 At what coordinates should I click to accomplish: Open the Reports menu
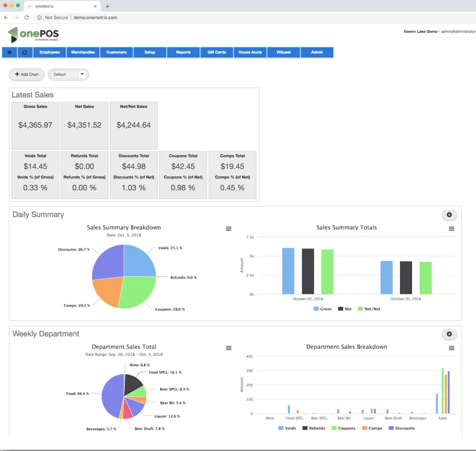(183, 52)
